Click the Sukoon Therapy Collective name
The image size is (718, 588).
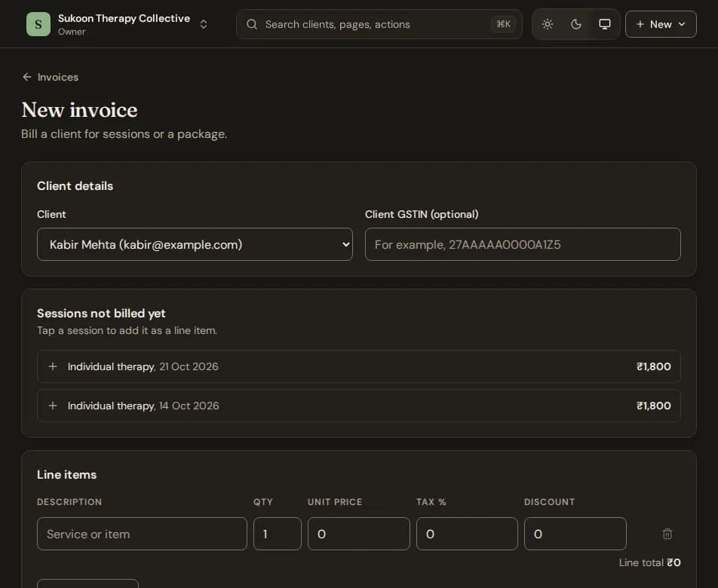click(124, 18)
